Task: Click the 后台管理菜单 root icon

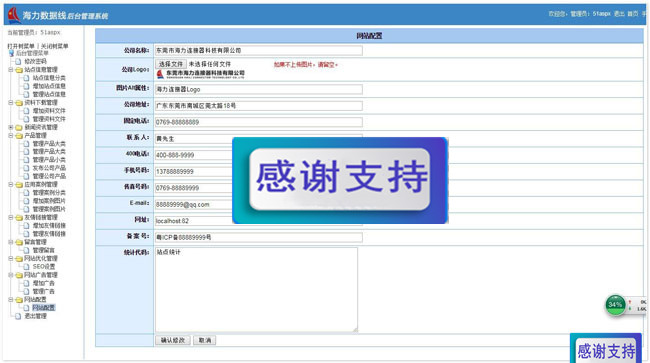Action: (11, 53)
